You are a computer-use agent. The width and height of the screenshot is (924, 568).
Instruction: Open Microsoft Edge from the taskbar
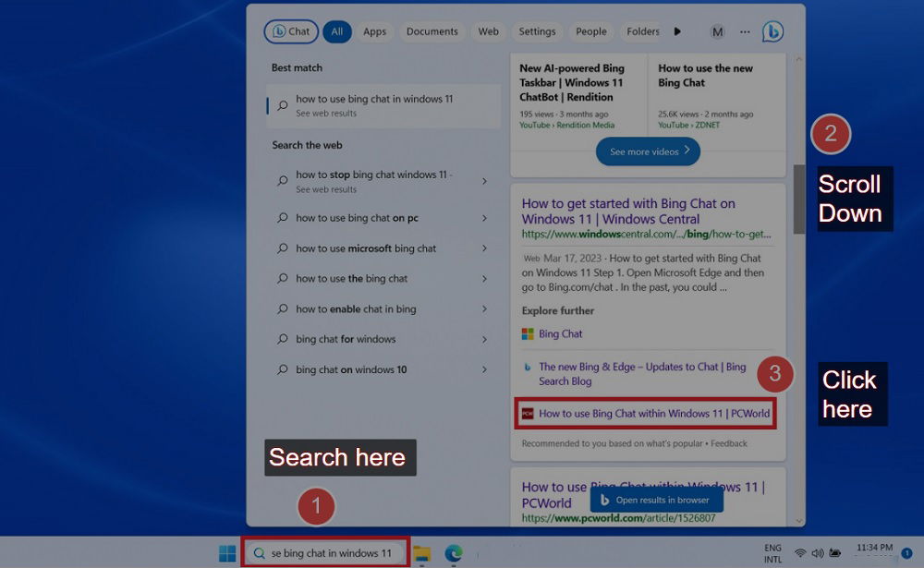click(x=453, y=552)
